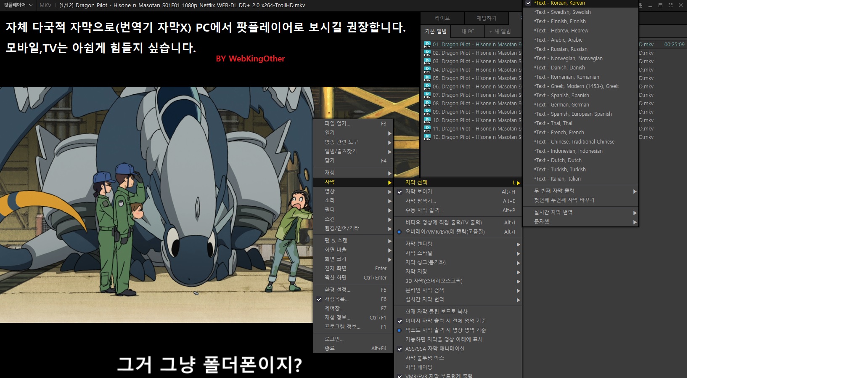Toggle 이미지 자막 출력 시 전체 영역 기준
Viewport: 868px width, 378px height.
[458, 321]
